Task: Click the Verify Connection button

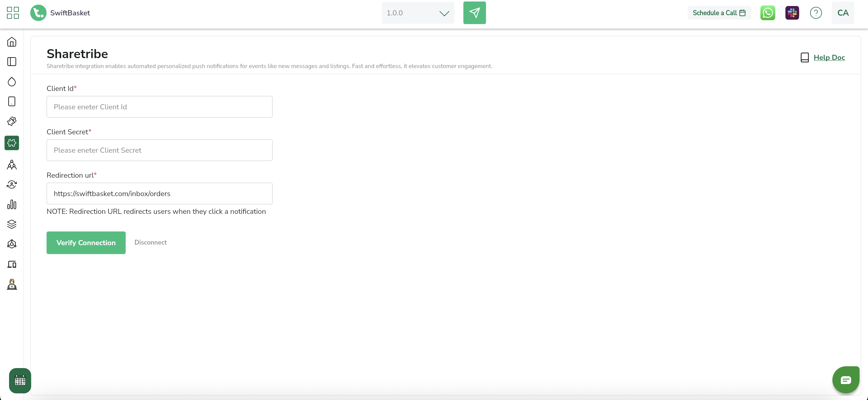Action: [86, 242]
